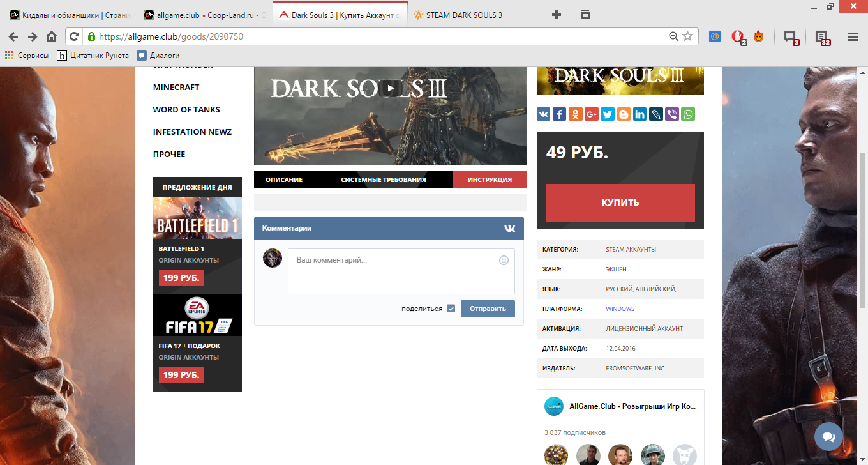Viewport: 868px width, 465px height.
Task: Click the 'STEAM АККАУНТЫ' category value
Action: coord(631,250)
